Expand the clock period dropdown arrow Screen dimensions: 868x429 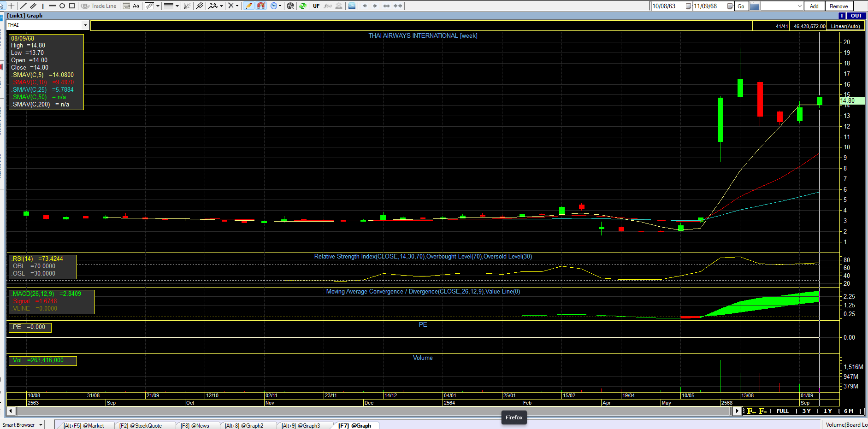[x=280, y=6]
